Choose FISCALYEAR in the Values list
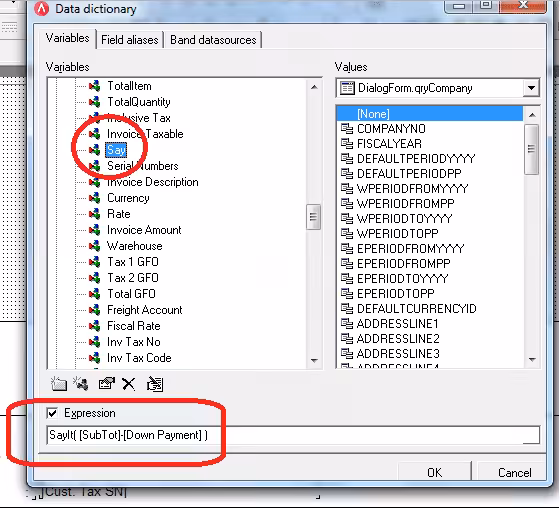 389,144
